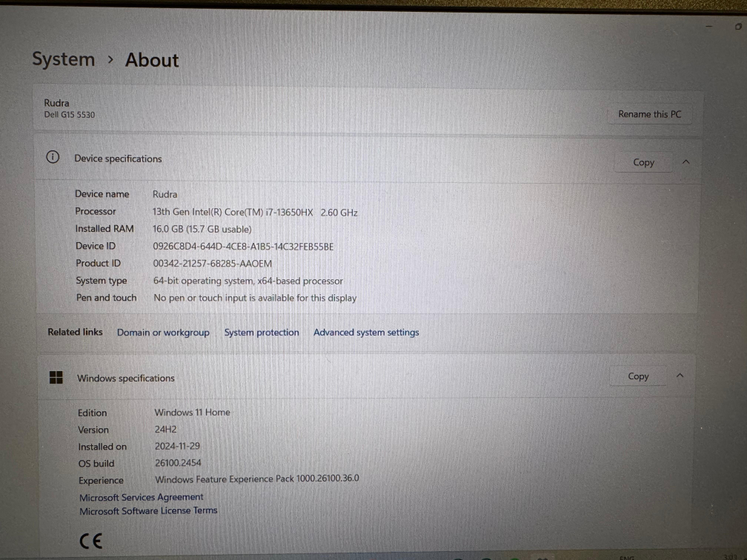Copy the Device specifications
This screenshot has height=560, width=747.
[x=643, y=162]
